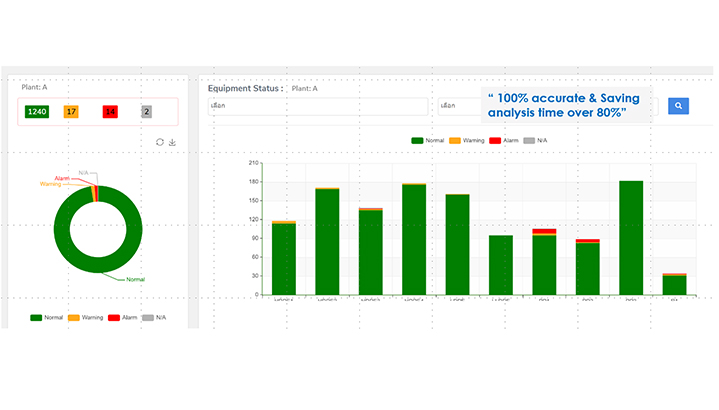719x410 pixels.
Task: Click the download icon above donut chart
Action: point(172,142)
